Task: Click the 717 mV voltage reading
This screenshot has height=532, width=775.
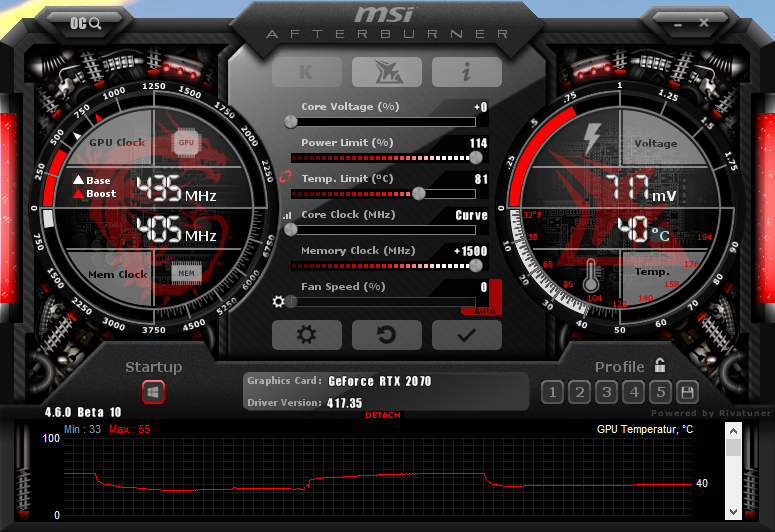Action: [x=641, y=188]
